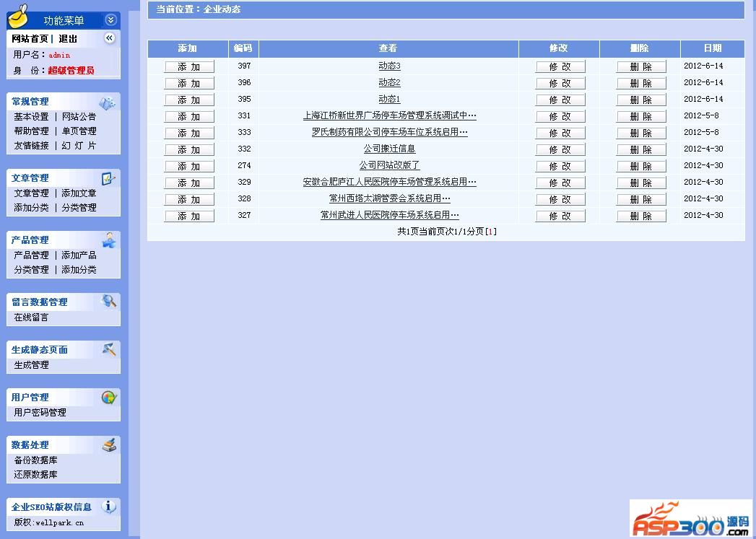Viewport: 756px width, 539px height.
Task: Click 修改 button for 动态3
Action: pyautogui.click(x=560, y=67)
